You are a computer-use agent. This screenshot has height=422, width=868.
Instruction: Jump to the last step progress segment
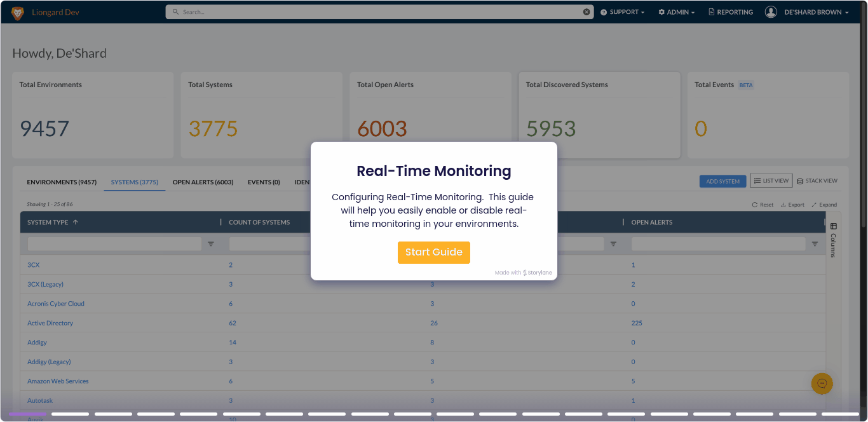[839, 414]
